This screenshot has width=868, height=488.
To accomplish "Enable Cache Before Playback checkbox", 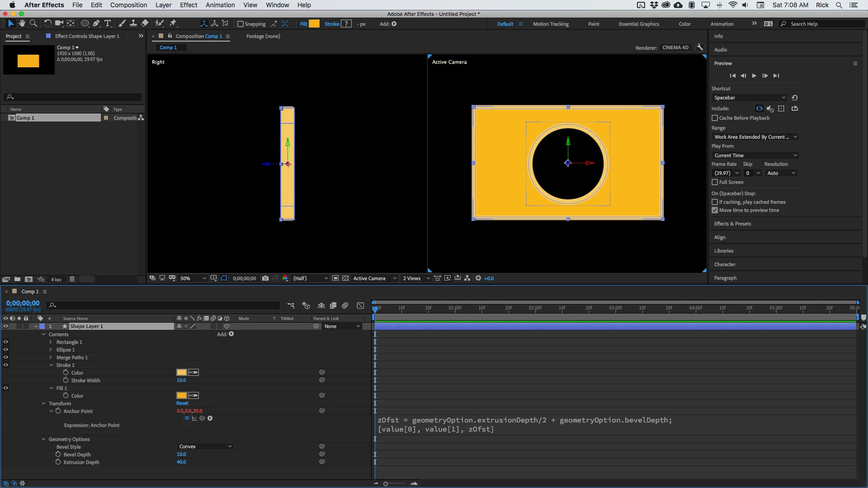I will coord(715,118).
